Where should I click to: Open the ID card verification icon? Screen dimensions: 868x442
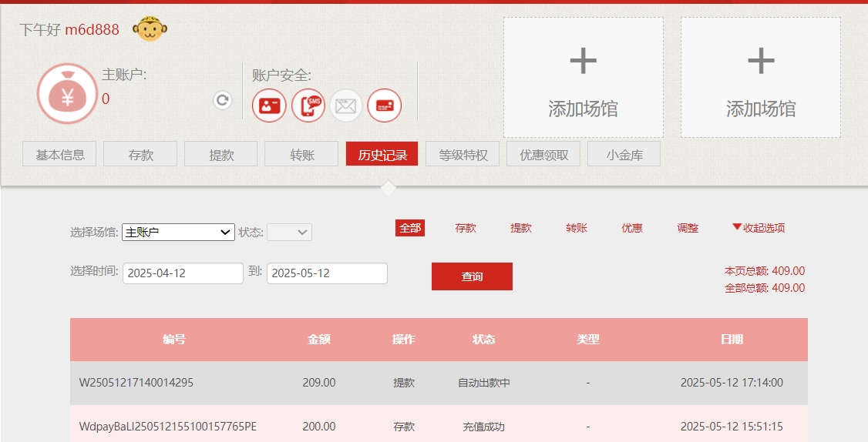(x=269, y=105)
